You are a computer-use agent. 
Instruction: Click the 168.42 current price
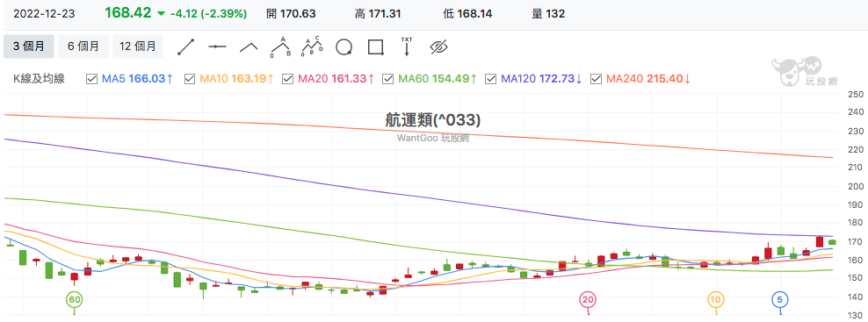click(x=128, y=13)
